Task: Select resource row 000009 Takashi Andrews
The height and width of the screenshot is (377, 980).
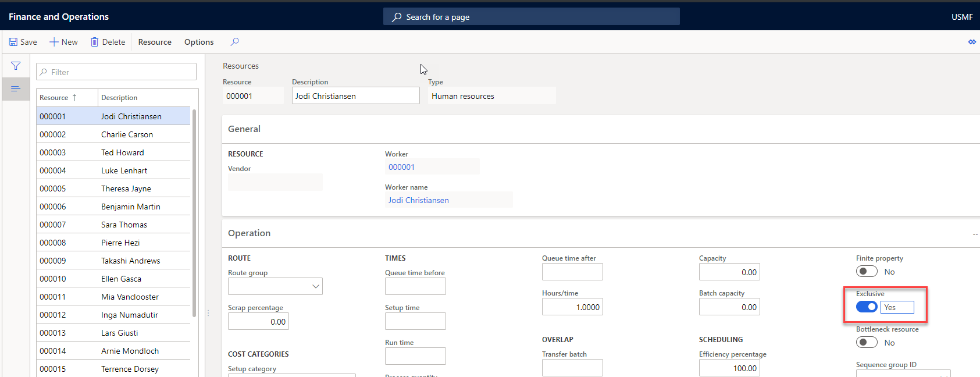Action: pos(113,261)
